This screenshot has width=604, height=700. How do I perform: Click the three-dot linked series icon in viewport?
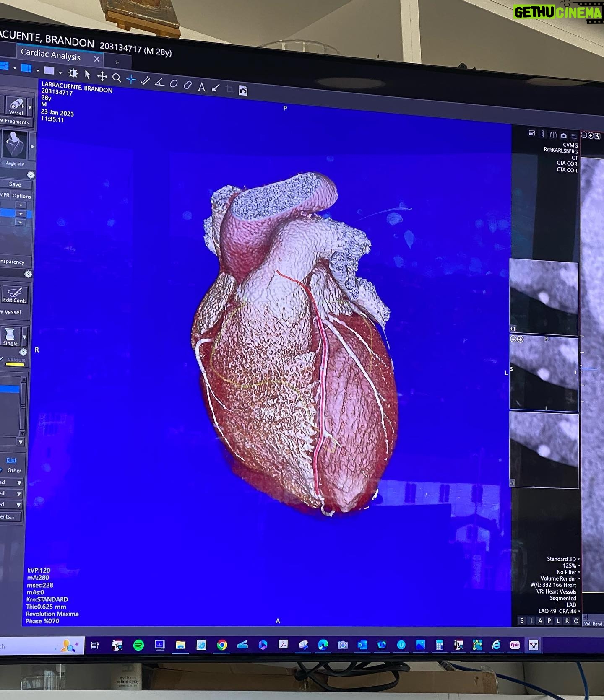pos(542,134)
